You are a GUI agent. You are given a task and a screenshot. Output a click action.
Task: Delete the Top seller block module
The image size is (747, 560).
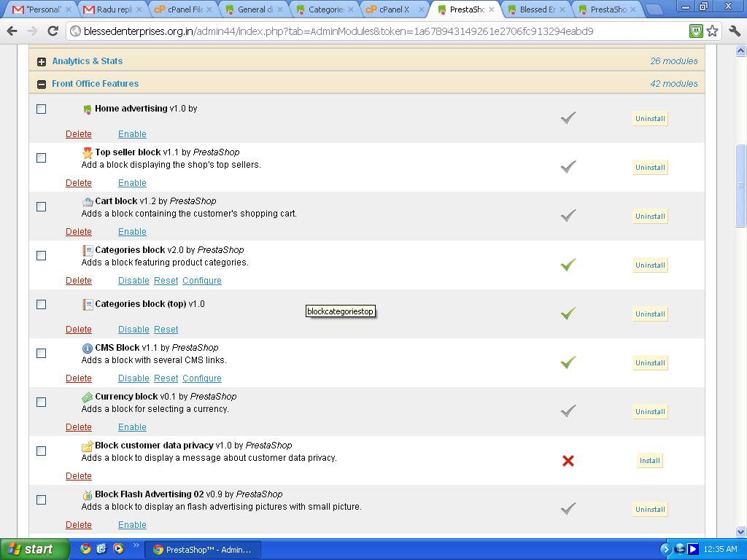79,183
